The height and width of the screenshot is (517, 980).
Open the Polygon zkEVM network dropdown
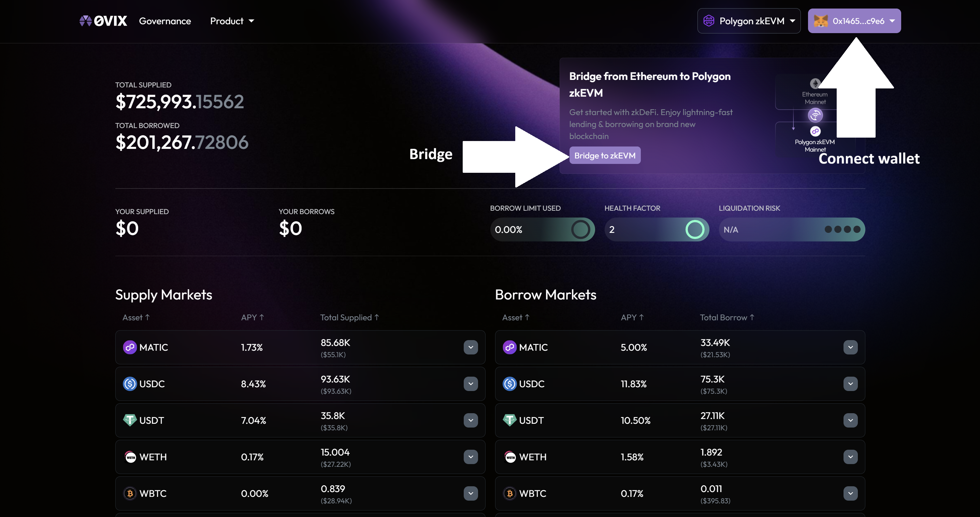click(749, 21)
